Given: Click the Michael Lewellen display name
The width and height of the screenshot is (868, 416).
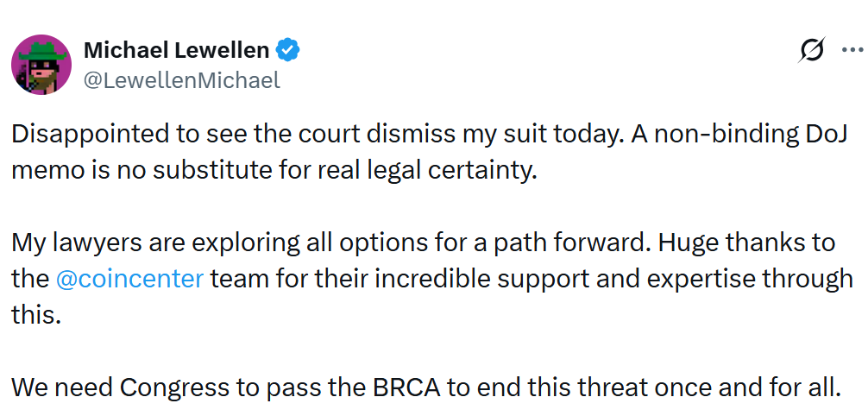Looking at the screenshot, I should 176,50.
